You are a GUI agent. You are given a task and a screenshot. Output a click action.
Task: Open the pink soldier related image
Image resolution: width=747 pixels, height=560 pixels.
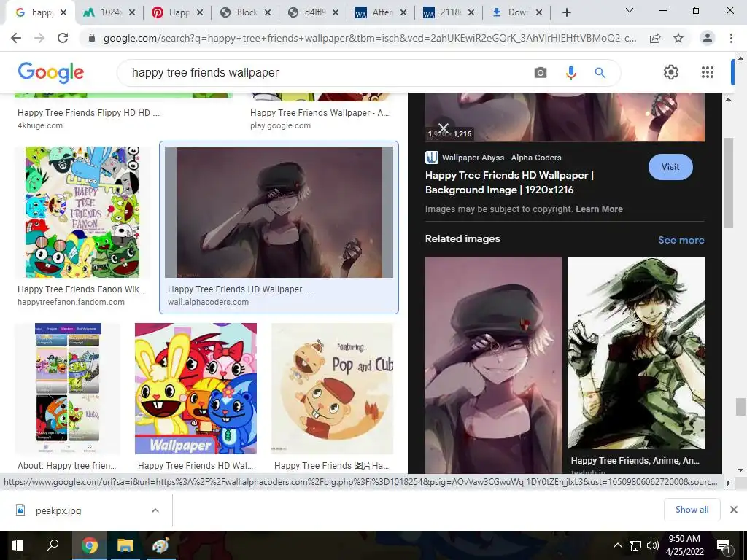[x=494, y=365]
